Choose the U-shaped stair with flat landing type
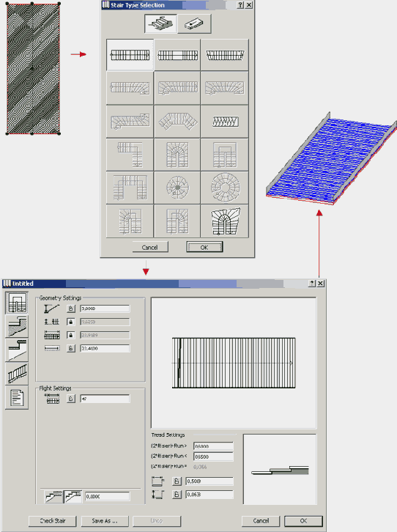The width and height of the screenshot is (397, 532). (x=225, y=155)
